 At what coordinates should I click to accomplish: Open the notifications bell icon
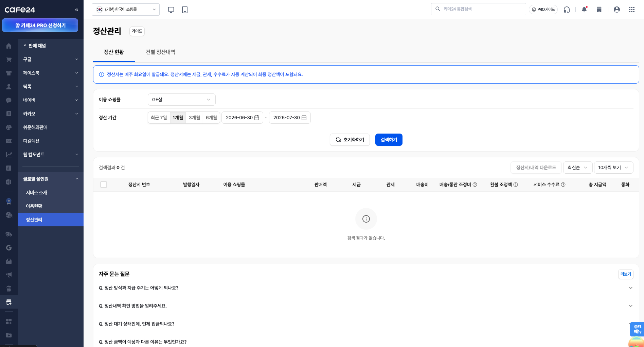click(584, 10)
